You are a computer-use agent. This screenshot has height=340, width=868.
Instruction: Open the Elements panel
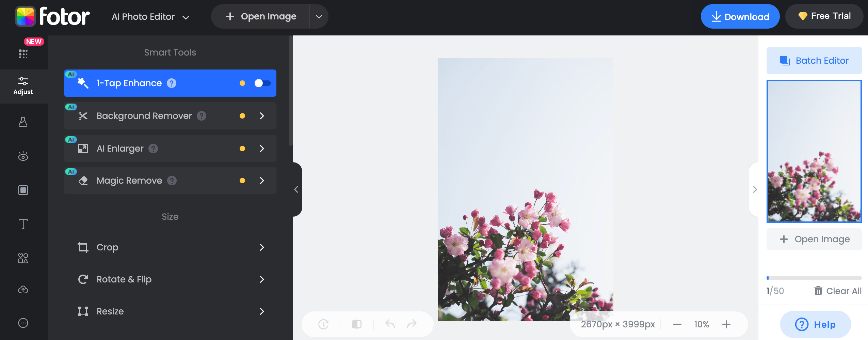23,258
